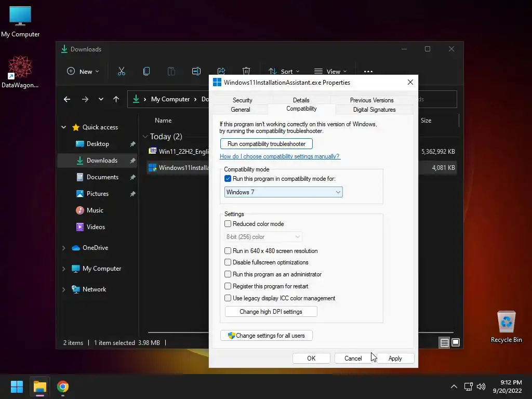
Task: Open the DataWagon desktop shortcut
Action: (x=20, y=72)
